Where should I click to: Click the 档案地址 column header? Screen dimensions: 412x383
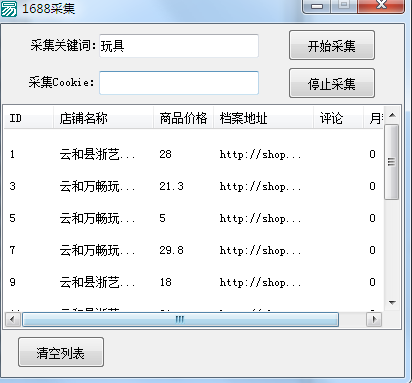263,118
